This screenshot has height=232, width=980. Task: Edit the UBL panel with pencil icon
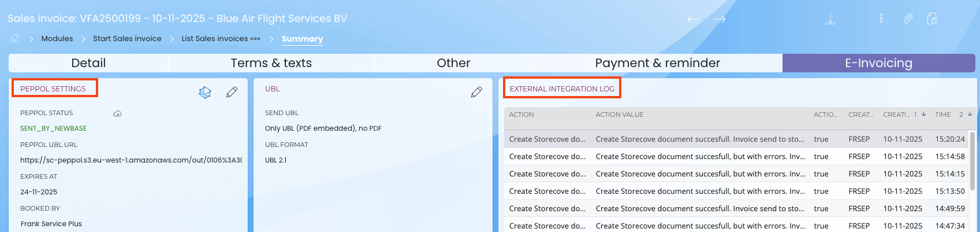476,92
